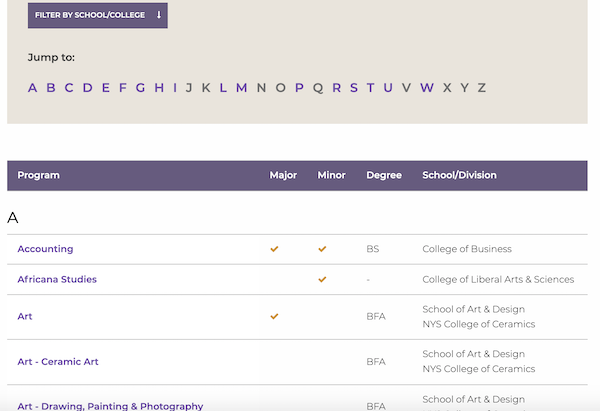
Task: Open the Art program link
Action: [25, 316]
